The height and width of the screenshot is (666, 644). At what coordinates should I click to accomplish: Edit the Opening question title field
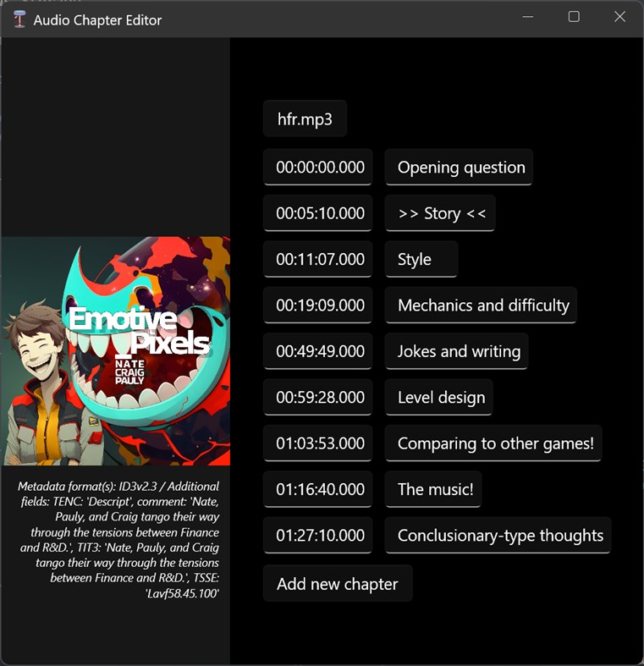[459, 167]
